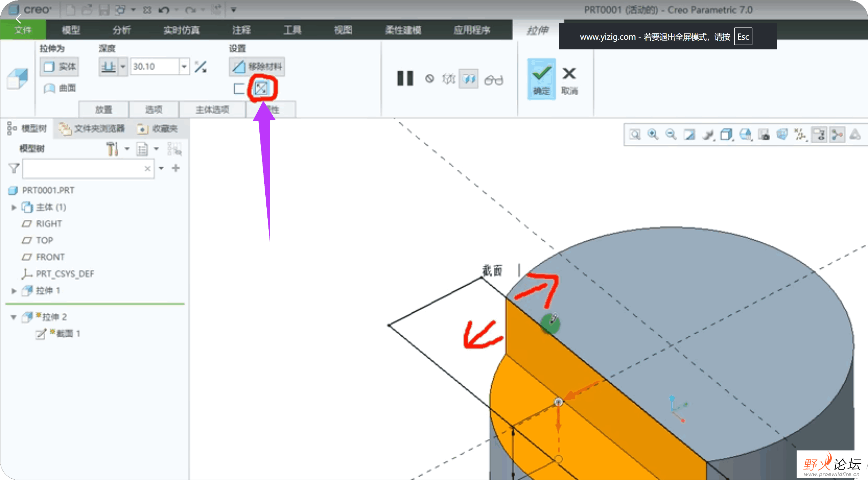Collapse the Extrude 2 tree node
This screenshot has width=868, height=480.
tap(14, 317)
